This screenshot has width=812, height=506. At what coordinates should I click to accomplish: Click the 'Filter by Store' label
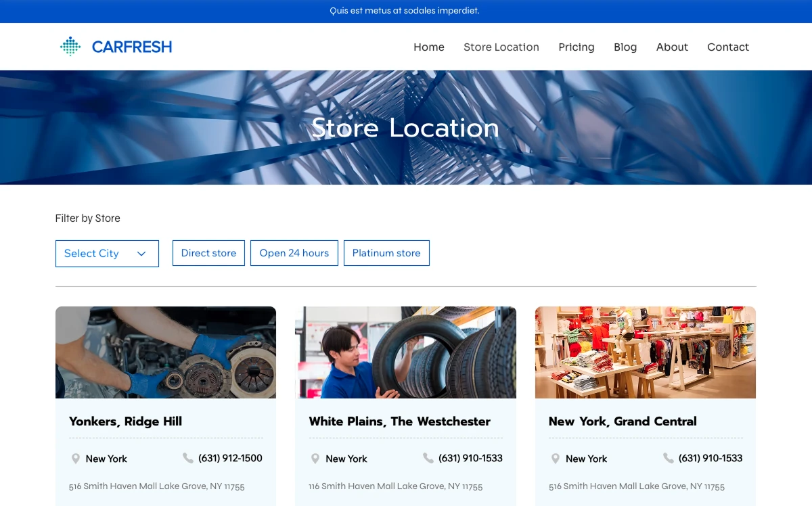click(x=88, y=218)
